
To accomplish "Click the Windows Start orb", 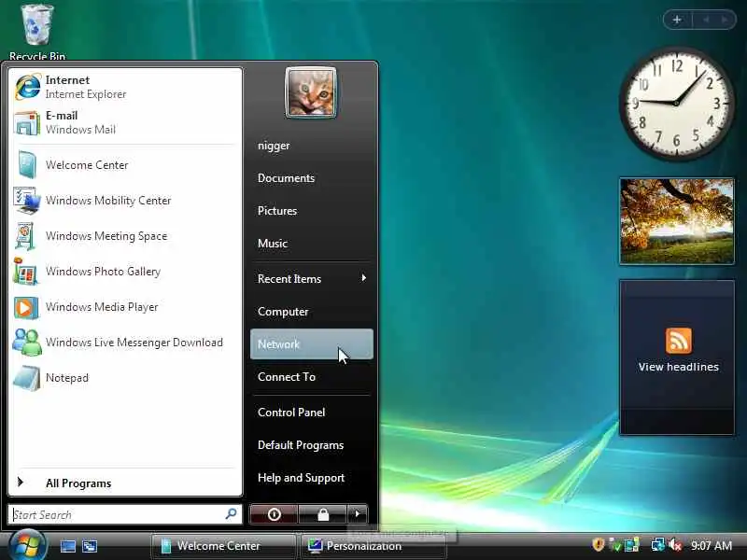I will 27,545.
